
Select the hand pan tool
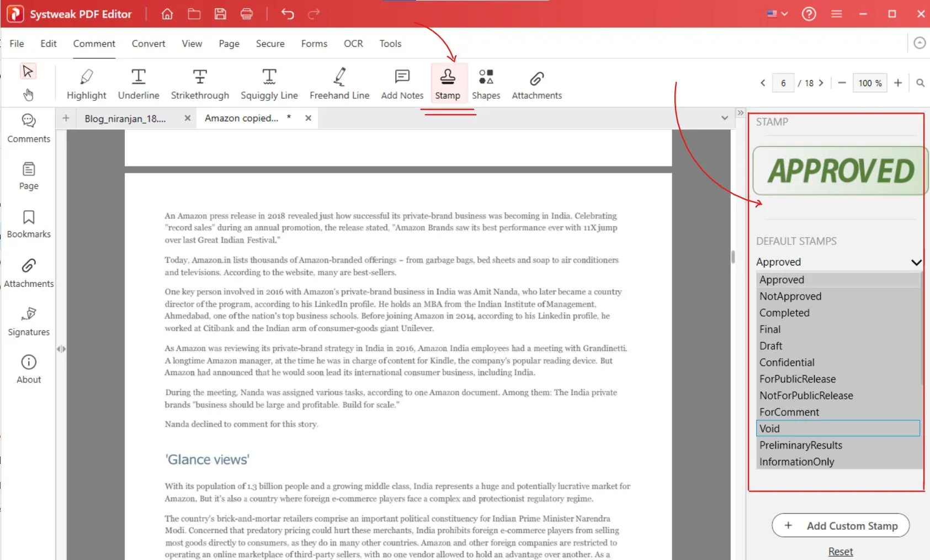pyautogui.click(x=28, y=95)
